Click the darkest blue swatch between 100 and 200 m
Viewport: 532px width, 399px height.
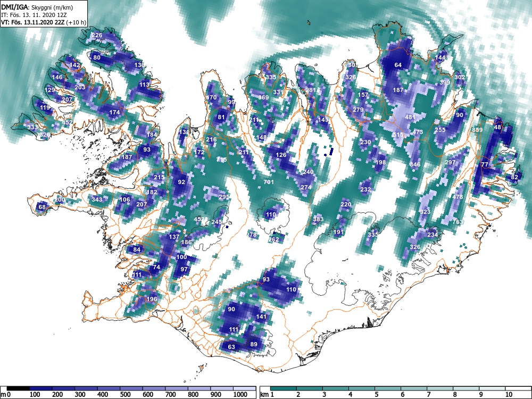pos(41,388)
